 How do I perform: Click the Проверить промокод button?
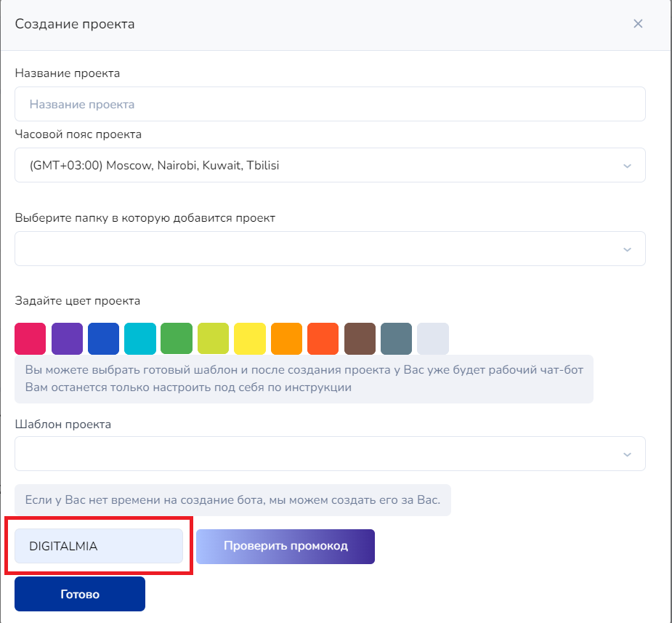[286, 546]
